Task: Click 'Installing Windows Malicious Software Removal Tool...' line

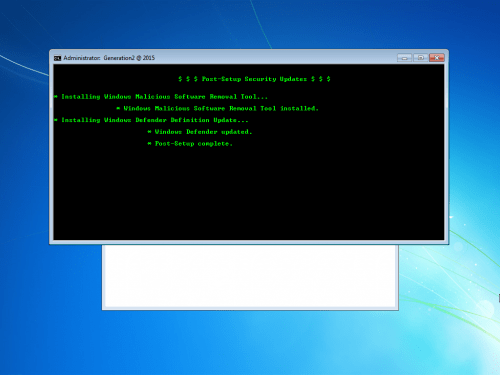Action: (x=161, y=97)
